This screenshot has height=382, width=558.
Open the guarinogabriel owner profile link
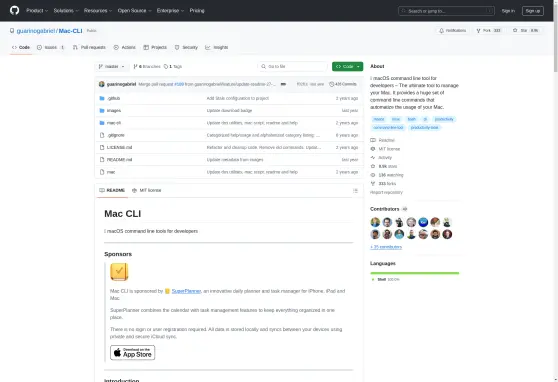[x=36, y=31]
